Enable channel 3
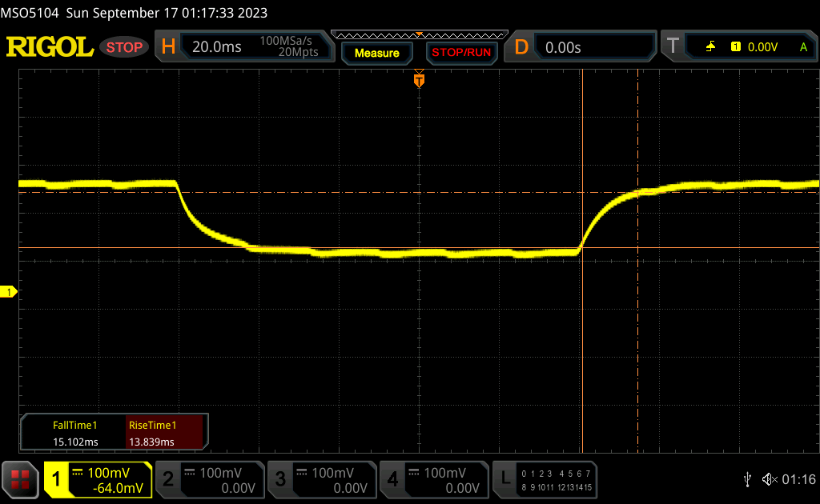This screenshot has height=504, width=820. point(322,479)
